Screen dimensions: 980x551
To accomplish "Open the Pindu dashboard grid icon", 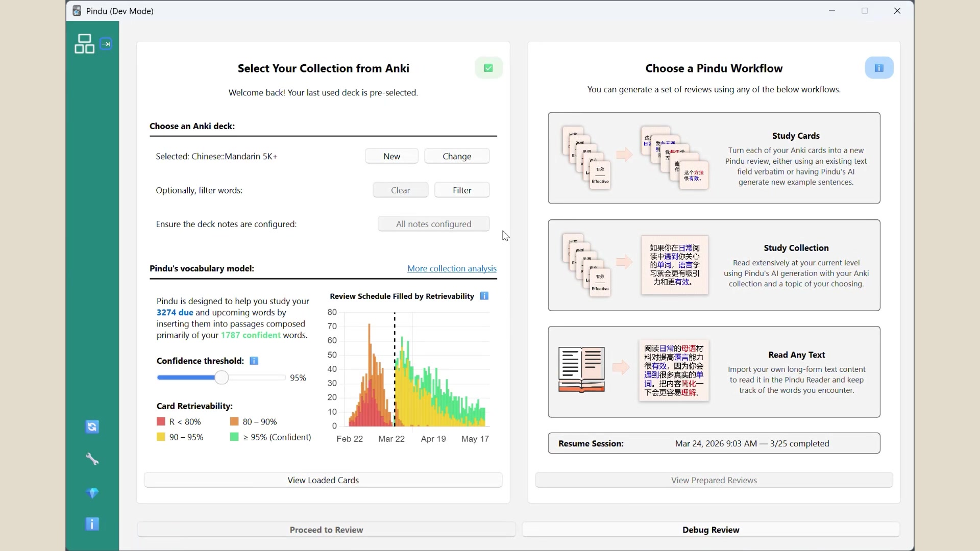I will pos(84,44).
